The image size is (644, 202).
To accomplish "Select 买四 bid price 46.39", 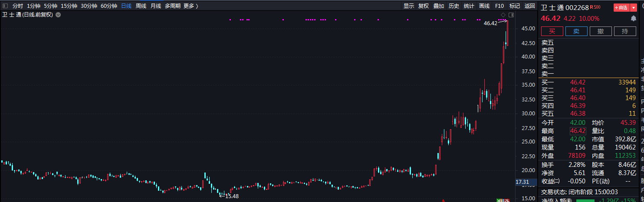I will tap(578, 106).
